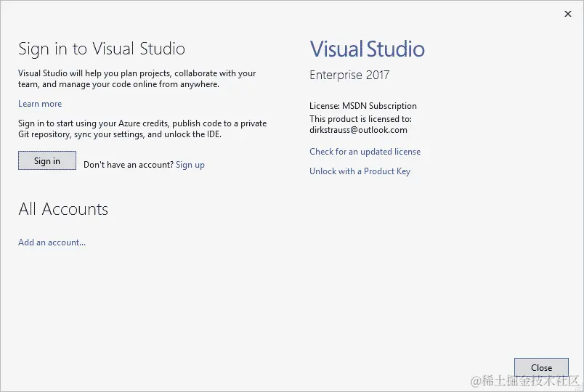Viewport: 584px width, 392px height.
Task: Dismiss dialog with the X icon
Action: (567, 14)
